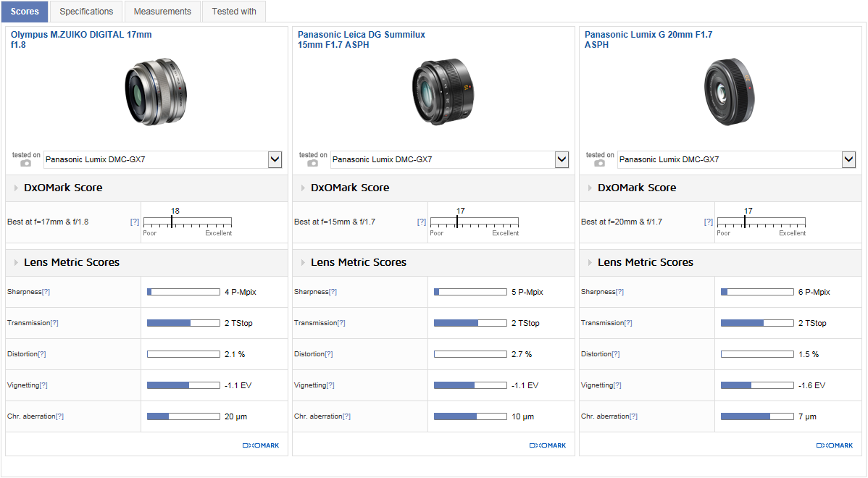
Task: Open Vignetting help [?] for the Leica lens
Action: click(330, 385)
